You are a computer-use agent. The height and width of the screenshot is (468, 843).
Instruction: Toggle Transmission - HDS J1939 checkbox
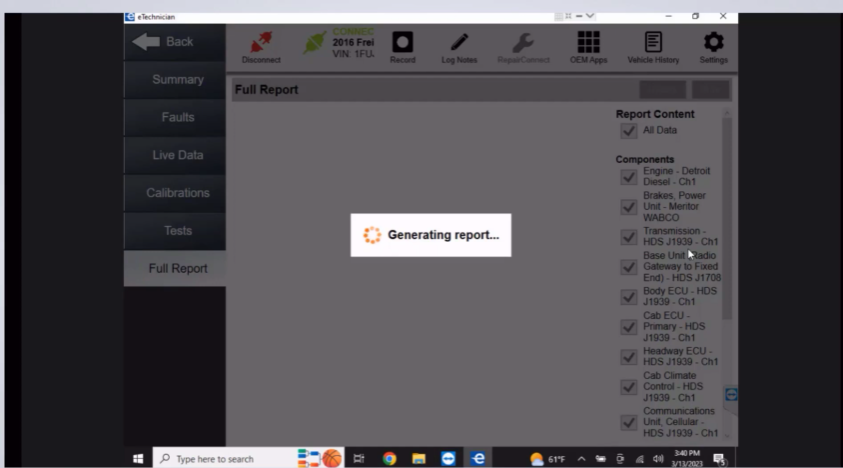pyautogui.click(x=628, y=237)
